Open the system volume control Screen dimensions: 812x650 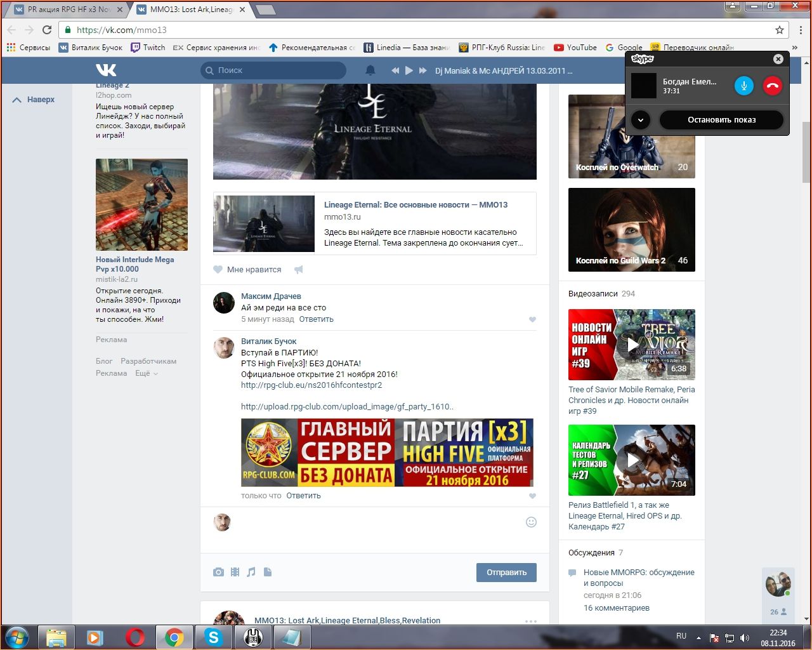point(745,638)
